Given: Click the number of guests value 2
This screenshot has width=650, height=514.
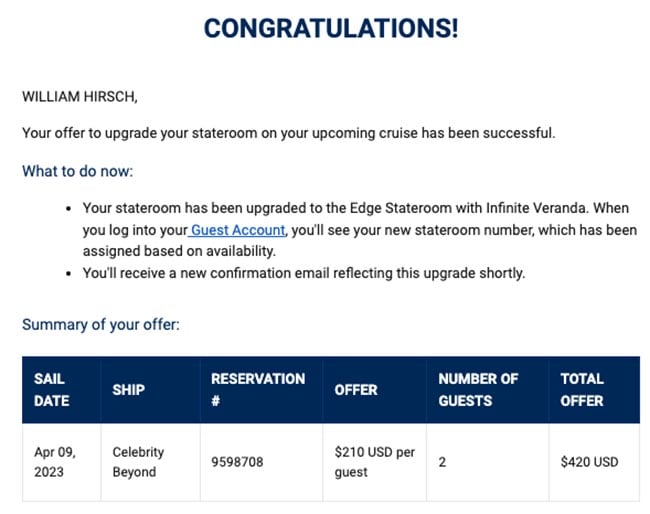Looking at the screenshot, I should click(442, 462).
